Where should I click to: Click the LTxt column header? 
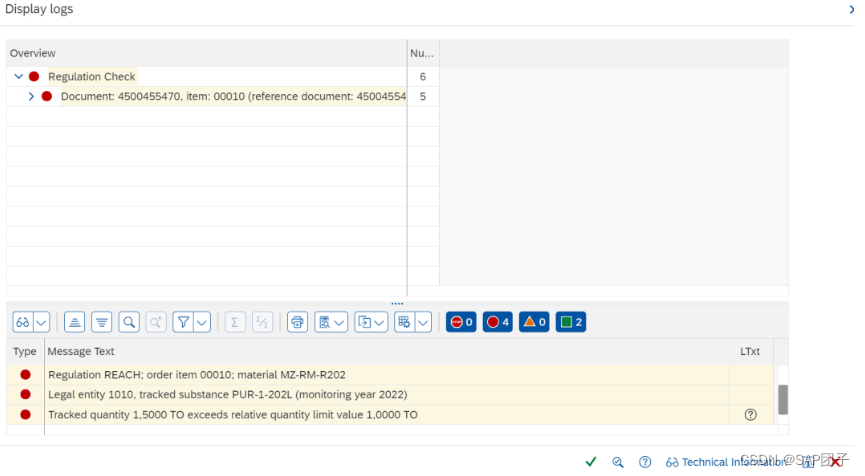[750, 352]
